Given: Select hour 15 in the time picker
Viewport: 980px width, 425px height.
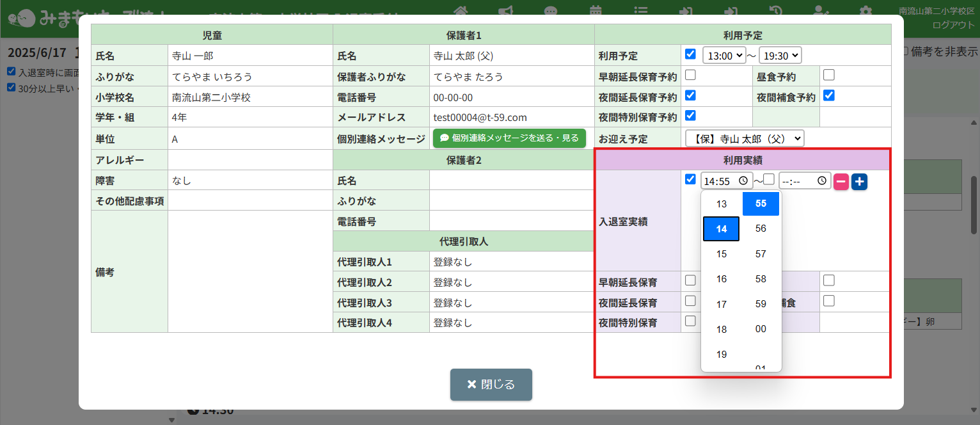Looking at the screenshot, I should [721, 254].
